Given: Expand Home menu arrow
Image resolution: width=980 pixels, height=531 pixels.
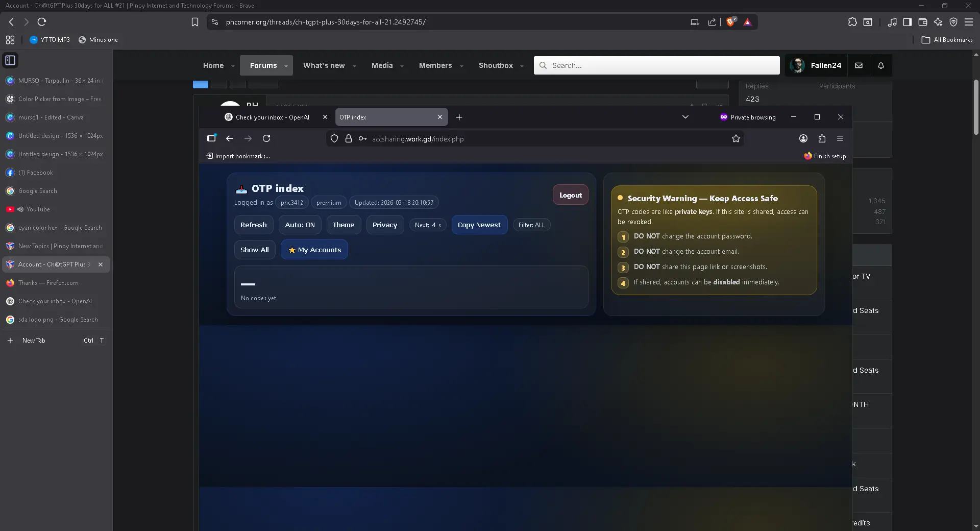Looking at the screenshot, I should tap(233, 66).
